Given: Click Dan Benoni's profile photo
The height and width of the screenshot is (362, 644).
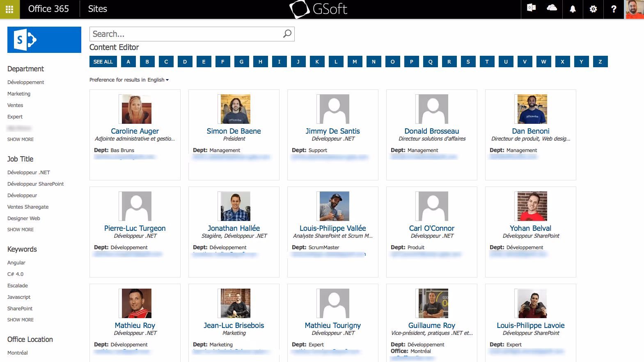Looking at the screenshot, I should [532, 109].
